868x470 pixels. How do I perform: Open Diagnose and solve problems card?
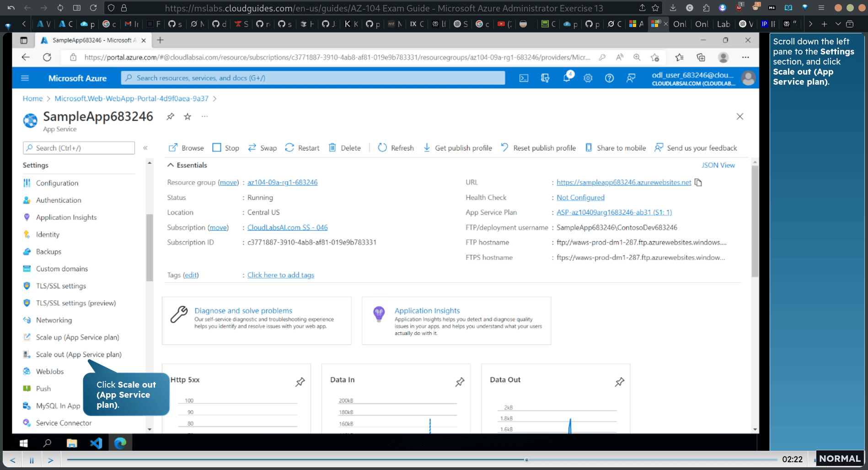click(257, 320)
